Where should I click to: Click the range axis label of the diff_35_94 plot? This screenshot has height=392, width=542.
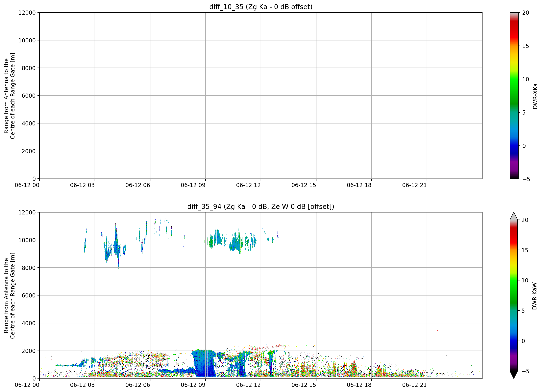[9, 295]
